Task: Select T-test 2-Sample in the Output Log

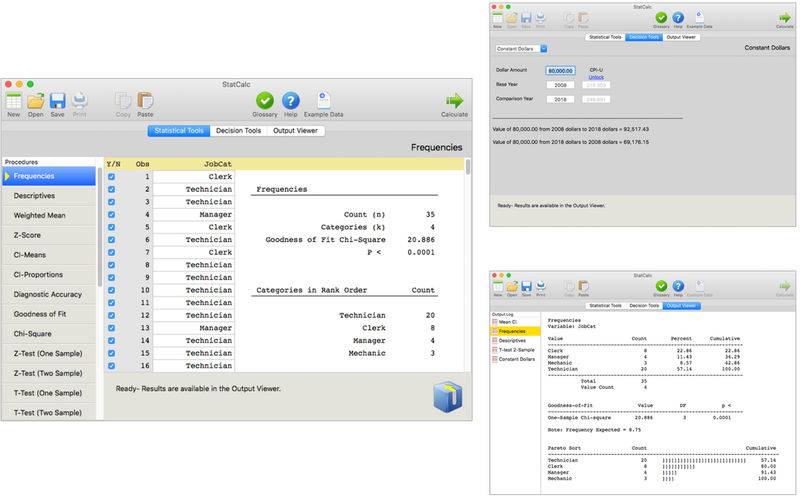Action: tap(520, 349)
